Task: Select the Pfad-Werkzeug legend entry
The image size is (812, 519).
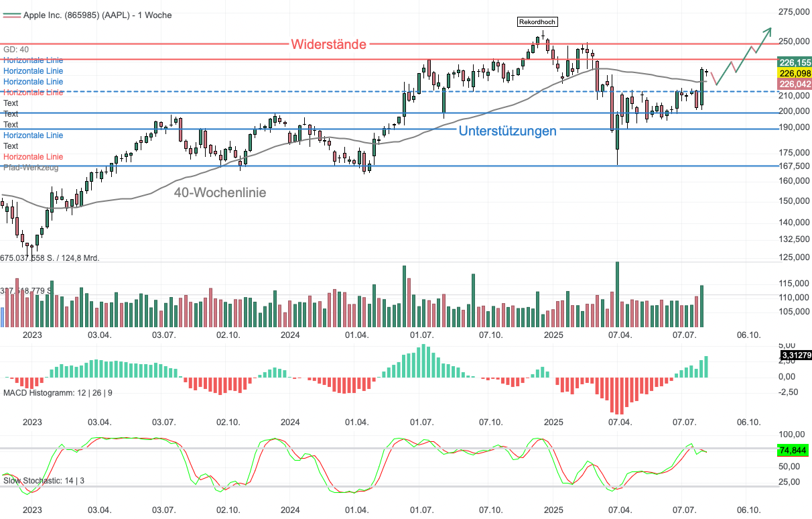Action: [x=31, y=168]
